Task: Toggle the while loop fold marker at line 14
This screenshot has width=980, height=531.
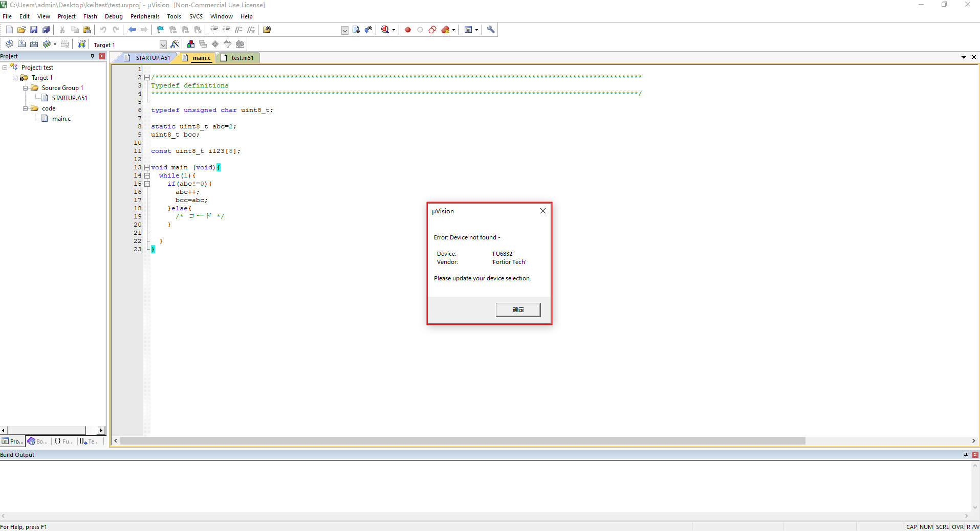Action: (x=147, y=175)
